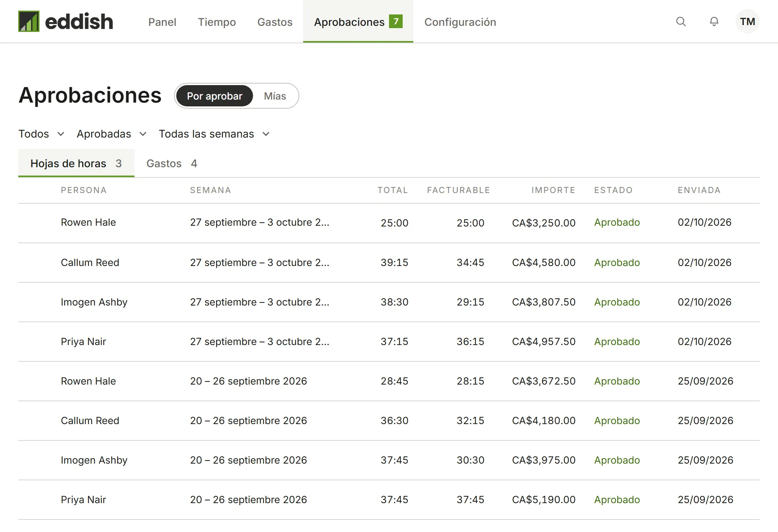Expand the Todos filter dropdown
Image resolution: width=778 pixels, height=532 pixels.
click(x=42, y=134)
